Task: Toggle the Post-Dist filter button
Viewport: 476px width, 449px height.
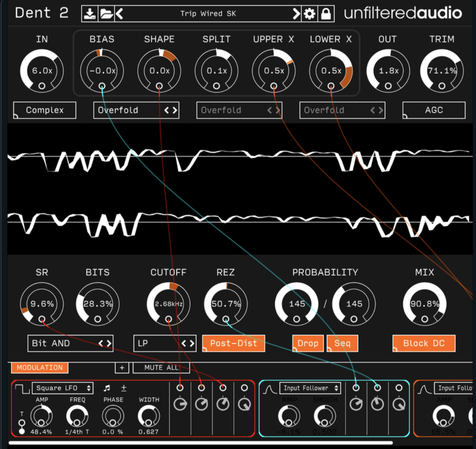Action: pos(233,343)
